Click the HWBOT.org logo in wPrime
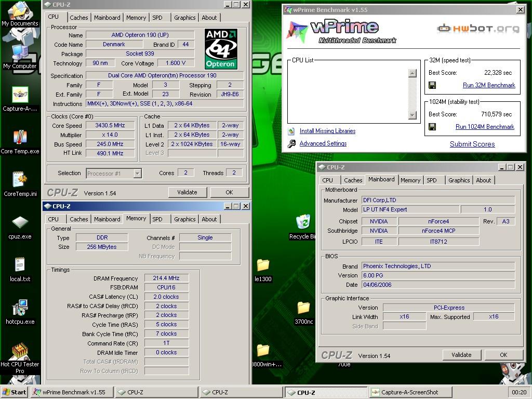Image resolution: width=532 pixels, height=399 pixels. [478, 28]
